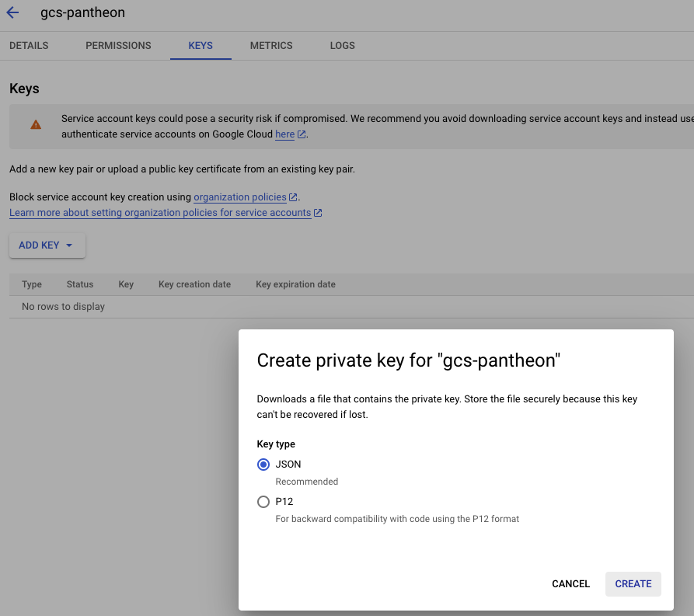Go to the METRICS tab
The width and height of the screenshot is (694, 616).
click(x=271, y=46)
